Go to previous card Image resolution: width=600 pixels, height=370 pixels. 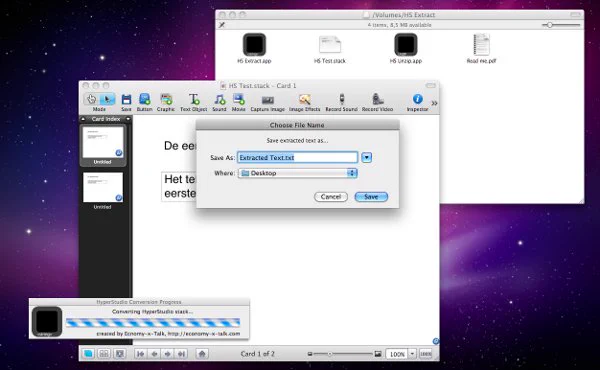click(x=154, y=354)
